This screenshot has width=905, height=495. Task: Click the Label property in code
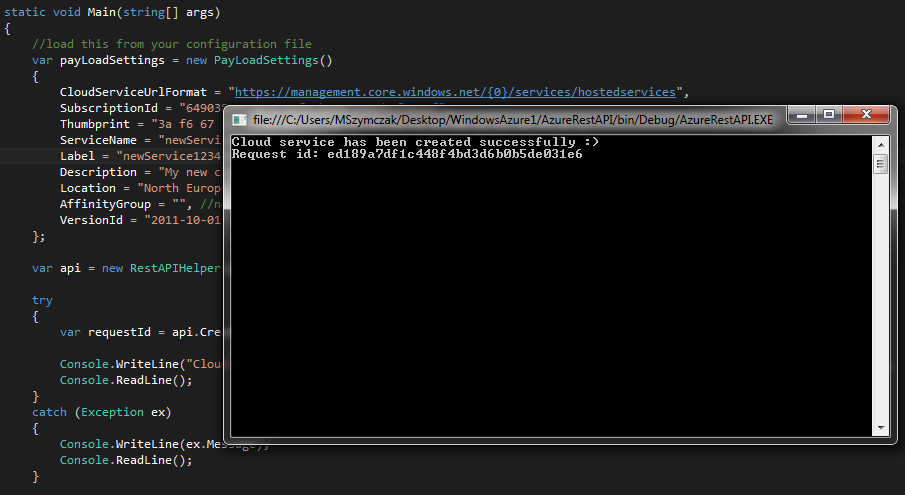point(77,156)
